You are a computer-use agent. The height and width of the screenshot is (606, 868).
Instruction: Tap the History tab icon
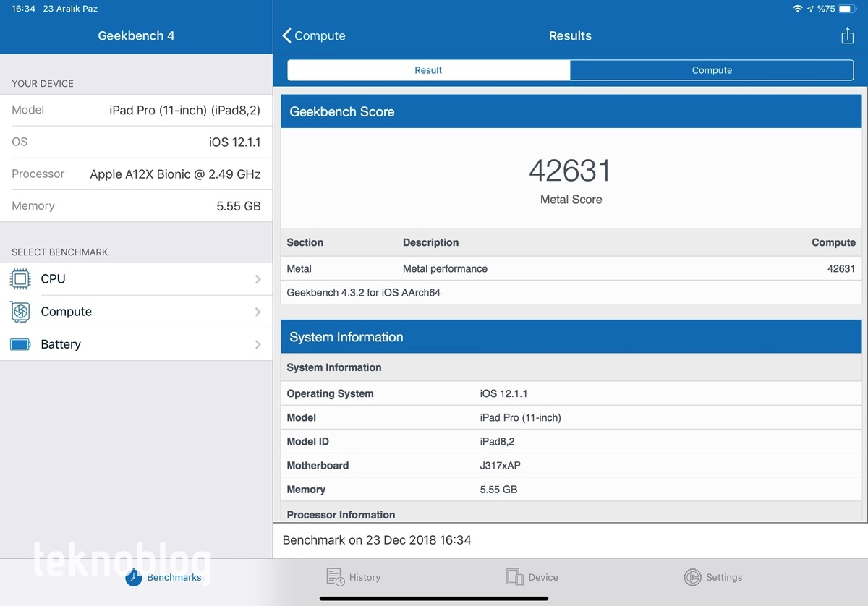coord(335,577)
